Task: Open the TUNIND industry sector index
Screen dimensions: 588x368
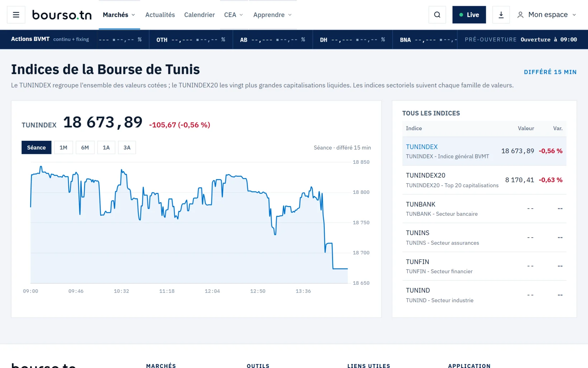Action: [x=484, y=295]
